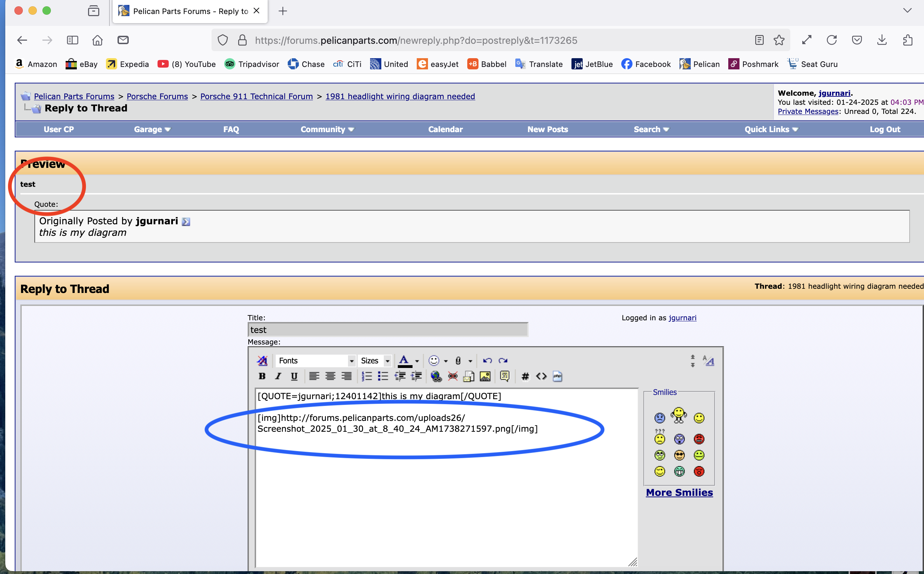The width and height of the screenshot is (924, 574).
Task: Insert an ordered numbered list
Action: (367, 376)
